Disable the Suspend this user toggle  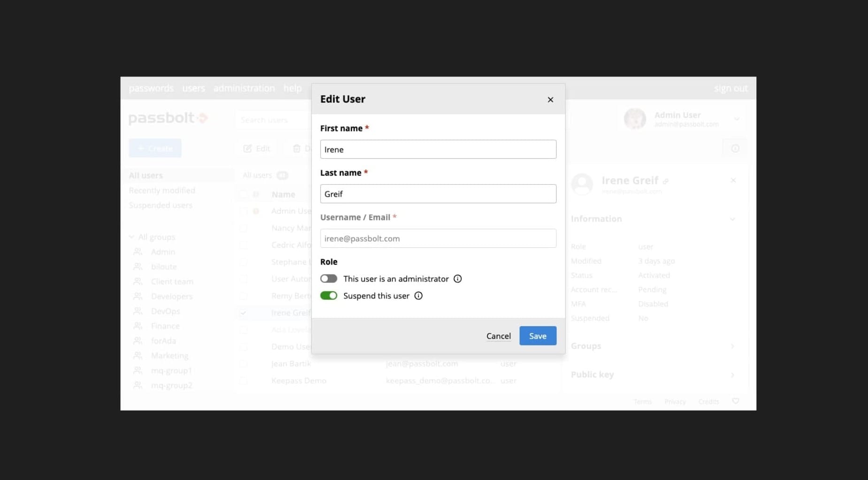(x=329, y=296)
